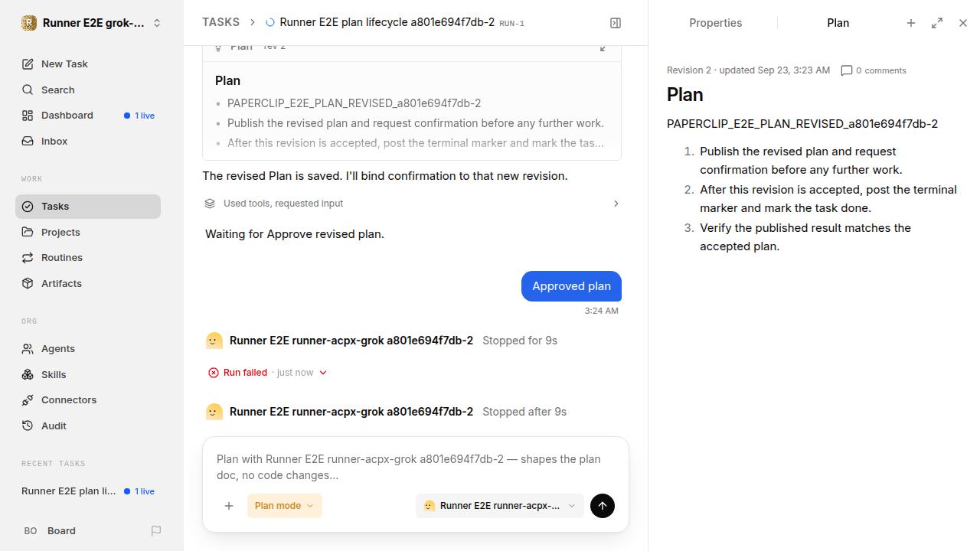Screen dimensions: 980x551
Task: Toggle the side panel layout icon
Action: point(616,23)
